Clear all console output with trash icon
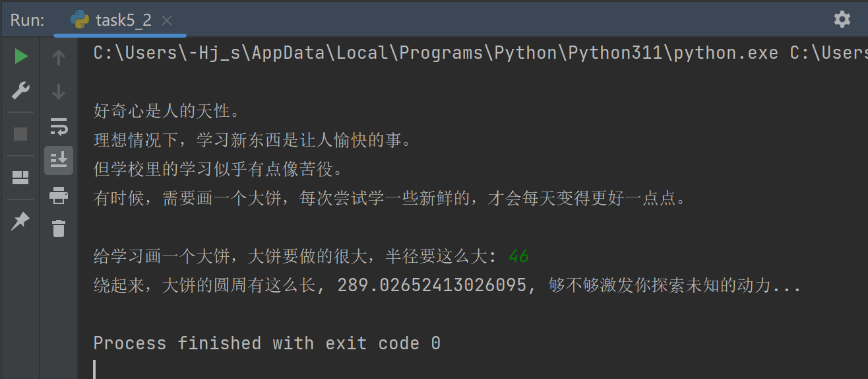Screen dimensions: 868x379 pyautogui.click(x=59, y=228)
